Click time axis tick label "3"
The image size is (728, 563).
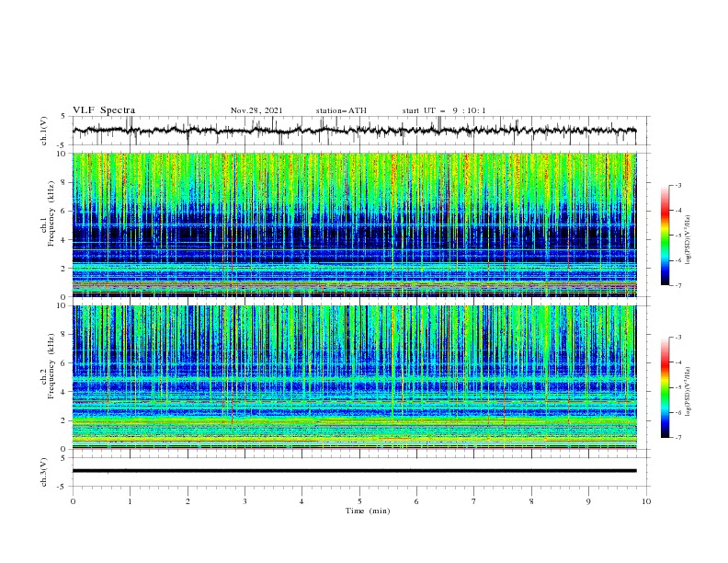245,501
